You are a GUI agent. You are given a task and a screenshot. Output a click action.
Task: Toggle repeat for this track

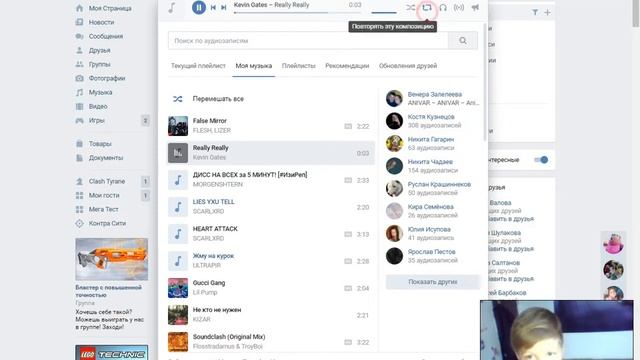(x=427, y=7)
